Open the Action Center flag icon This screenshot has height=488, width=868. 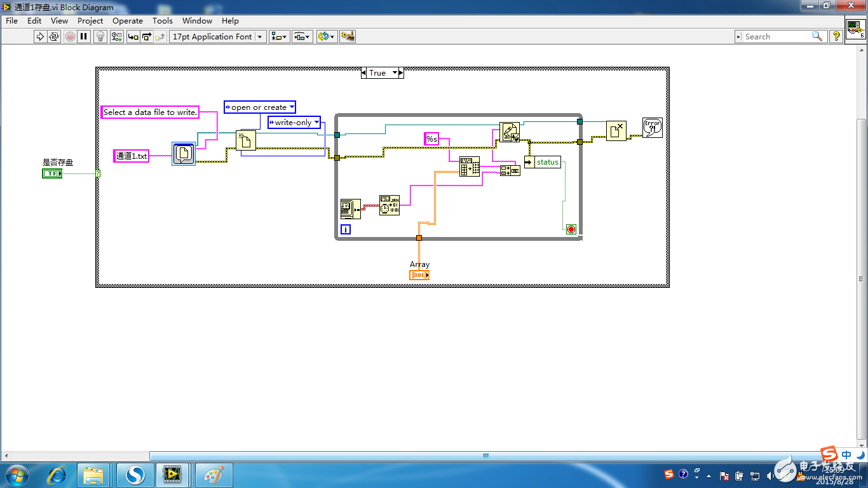pos(724,475)
